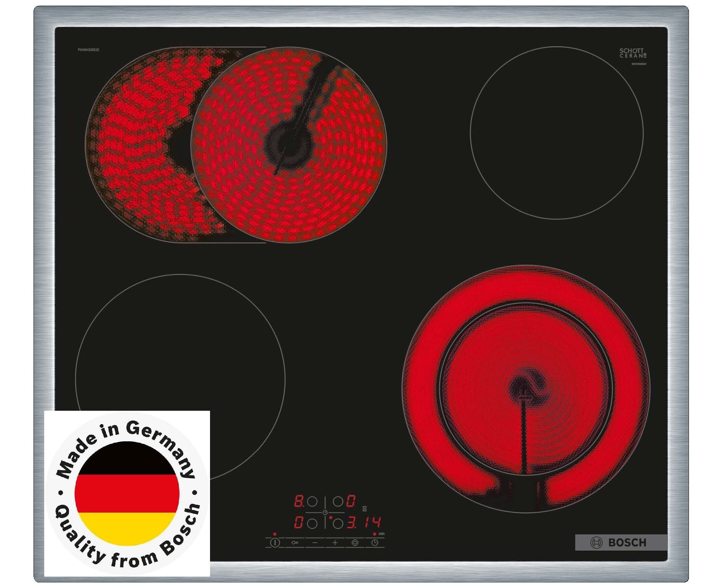Click the rear-left heat level display showing 8

pos(299,501)
